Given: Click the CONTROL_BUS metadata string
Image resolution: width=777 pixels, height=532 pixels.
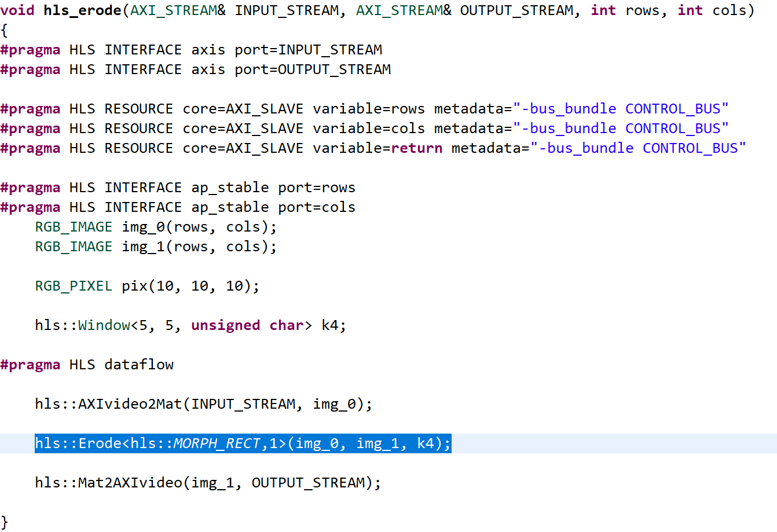Looking at the screenshot, I should coord(672,108).
